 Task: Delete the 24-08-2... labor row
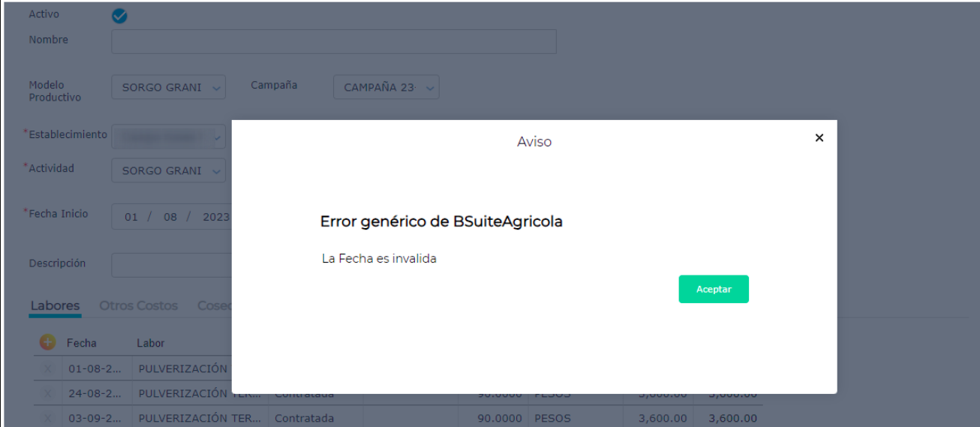point(48,393)
